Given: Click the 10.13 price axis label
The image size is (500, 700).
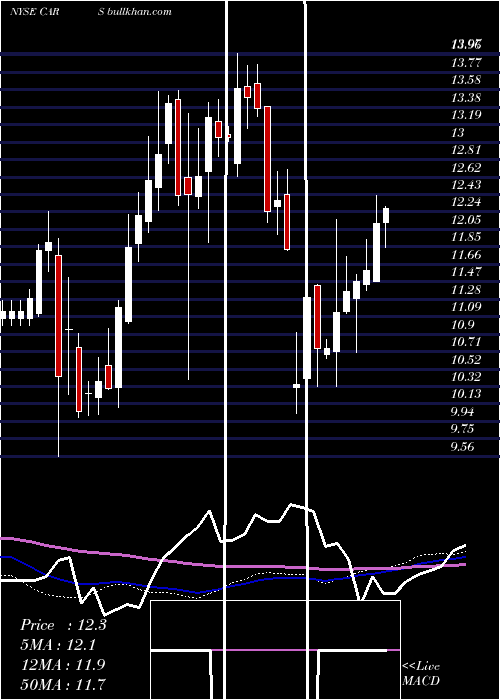Looking at the screenshot, I should pyautogui.click(x=466, y=395).
